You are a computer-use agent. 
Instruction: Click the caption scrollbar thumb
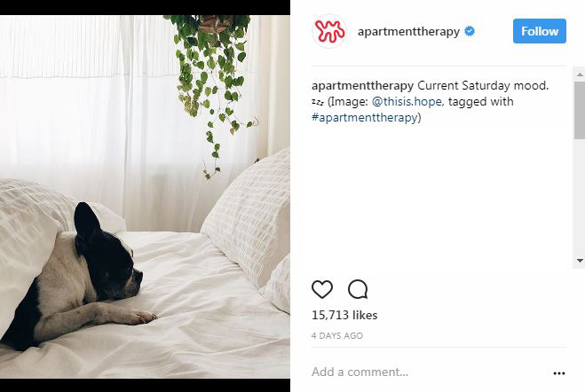[x=580, y=110]
